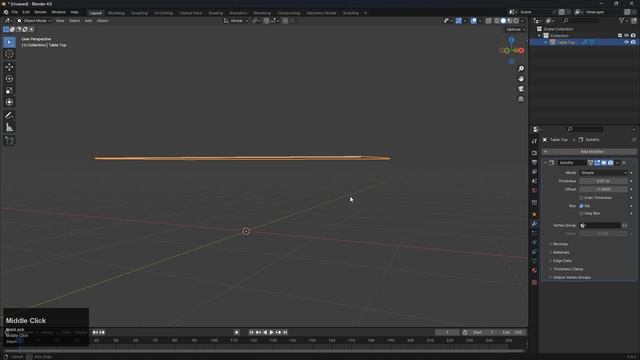Activate the Measure tool

[9, 128]
